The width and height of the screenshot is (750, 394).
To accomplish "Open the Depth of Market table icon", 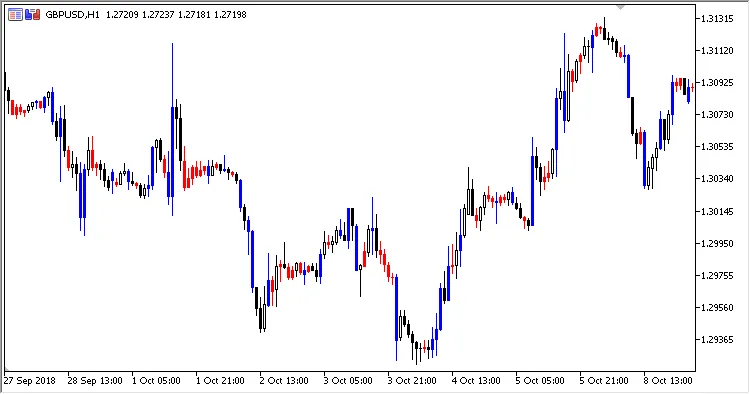I will [x=15, y=15].
